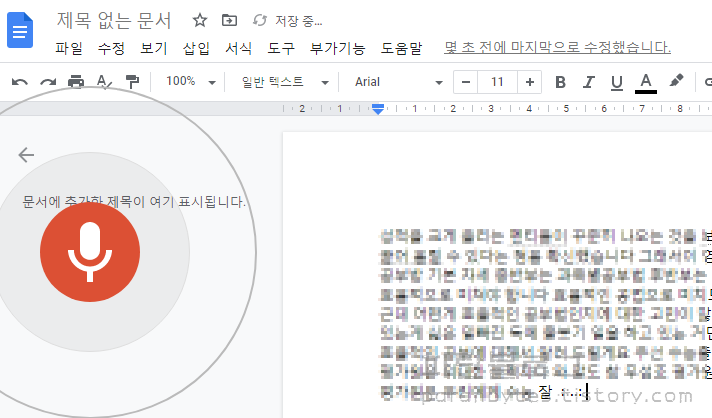Click the back arrow in outline panel
Screen dimensions: 712x418
(26, 155)
